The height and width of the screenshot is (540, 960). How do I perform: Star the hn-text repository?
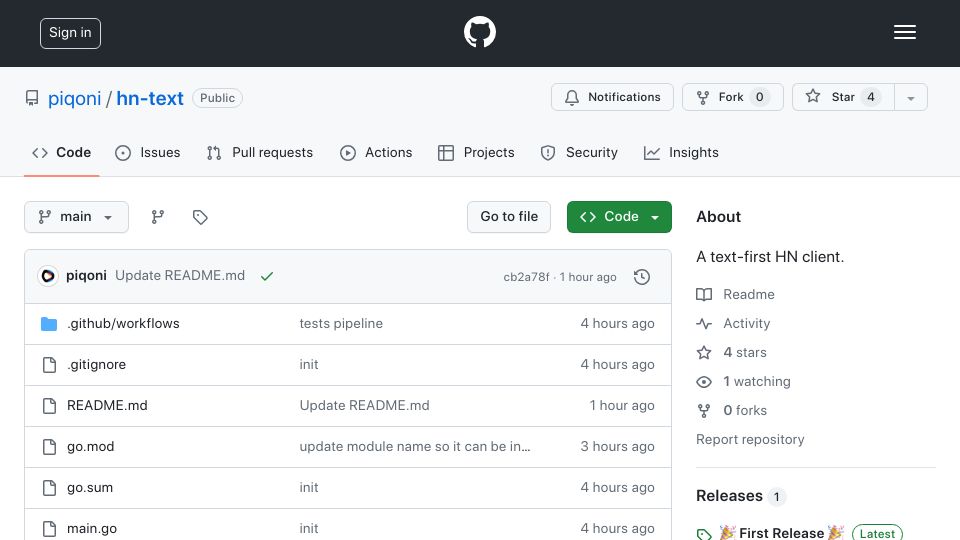tap(843, 97)
